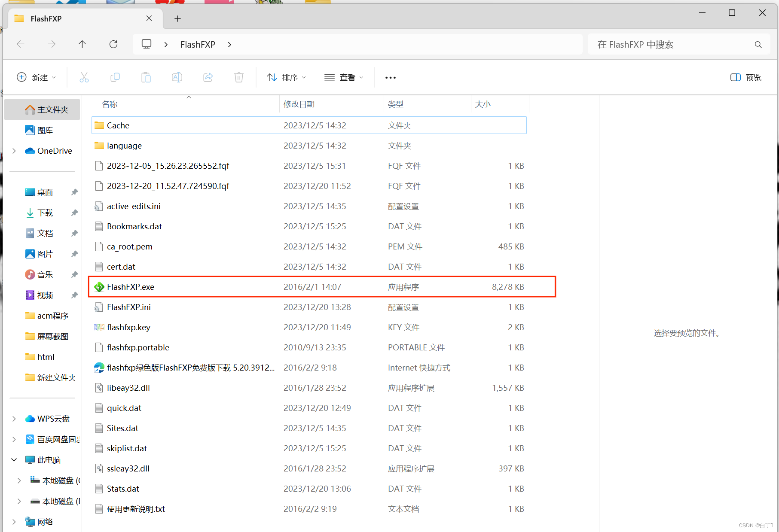Open the more options ellipsis menu
Screen dimensions: 779x532
click(390, 78)
